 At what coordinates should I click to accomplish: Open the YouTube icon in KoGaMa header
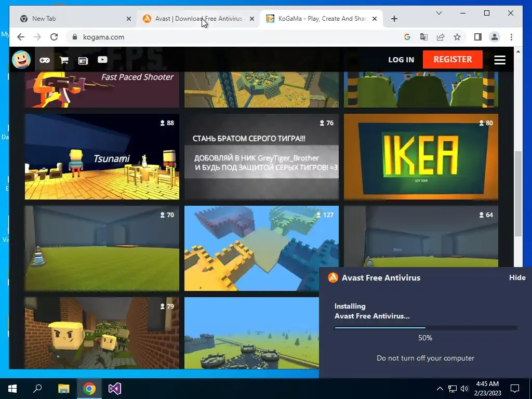[102, 60]
